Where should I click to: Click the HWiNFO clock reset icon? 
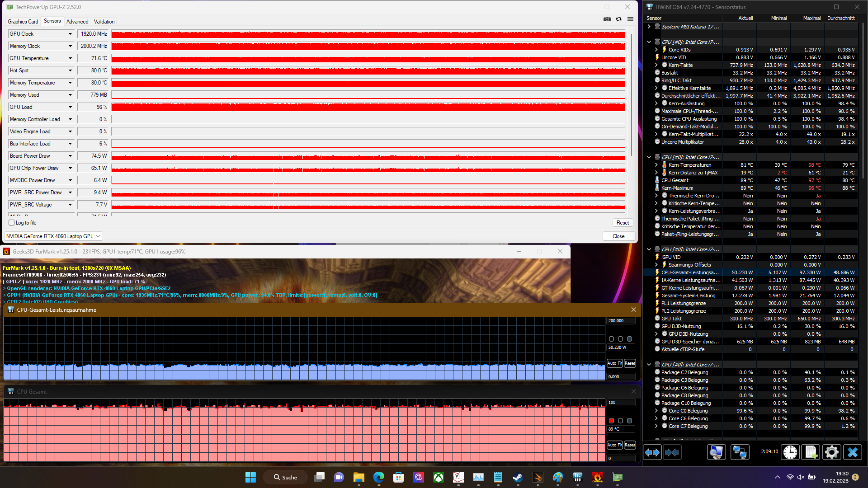click(790, 452)
